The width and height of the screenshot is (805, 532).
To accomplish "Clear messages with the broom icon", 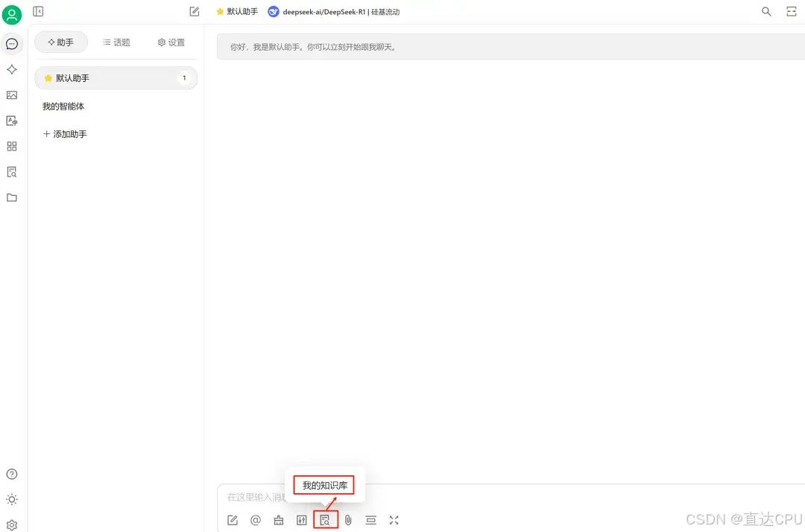I will [278, 520].
